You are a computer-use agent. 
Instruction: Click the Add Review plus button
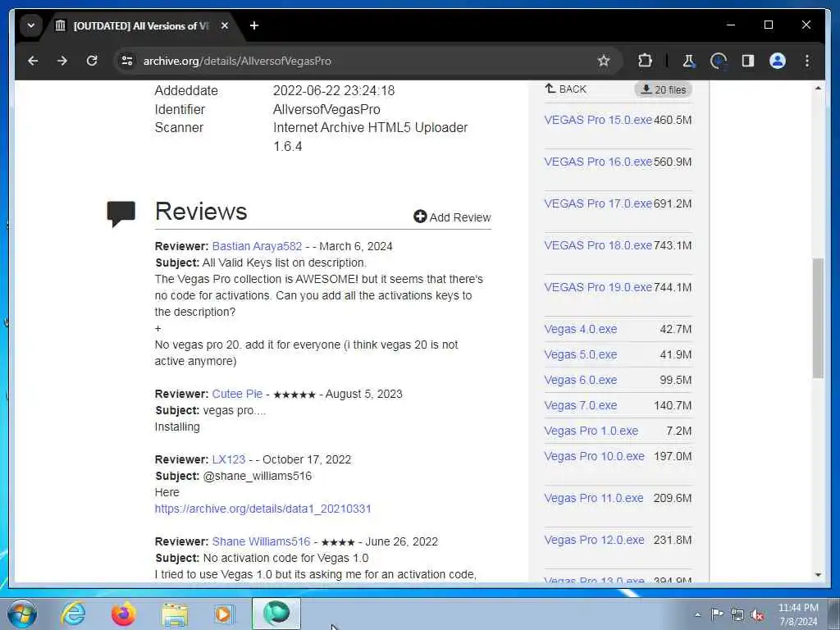[x=452, y=217]
